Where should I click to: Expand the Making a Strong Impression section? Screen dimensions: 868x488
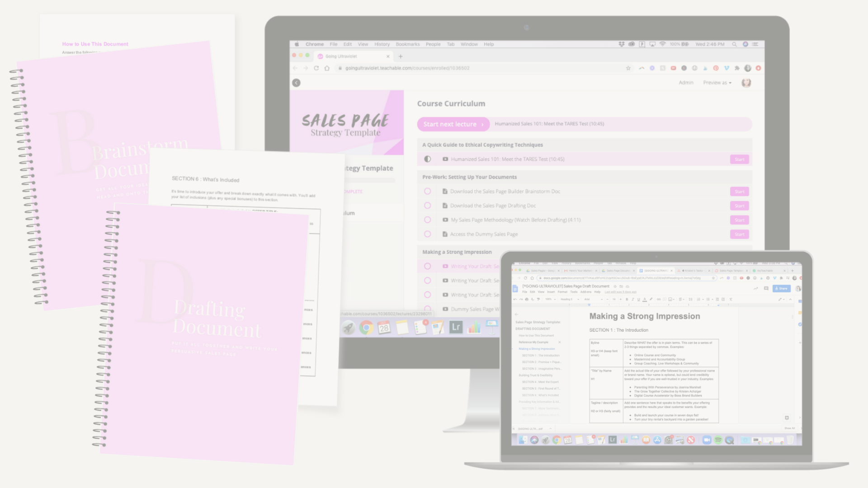coord(457,251)
